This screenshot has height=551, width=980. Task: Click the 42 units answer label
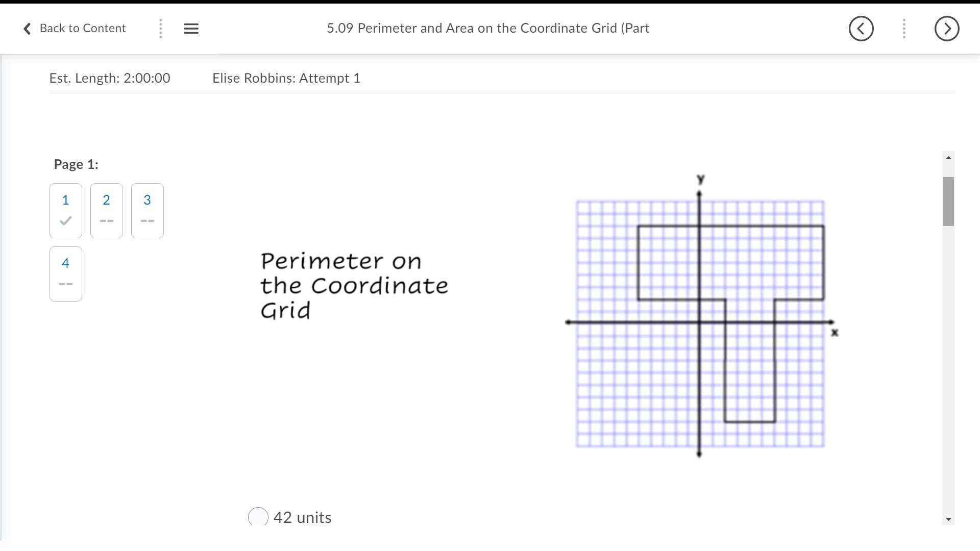pos(302,517)
